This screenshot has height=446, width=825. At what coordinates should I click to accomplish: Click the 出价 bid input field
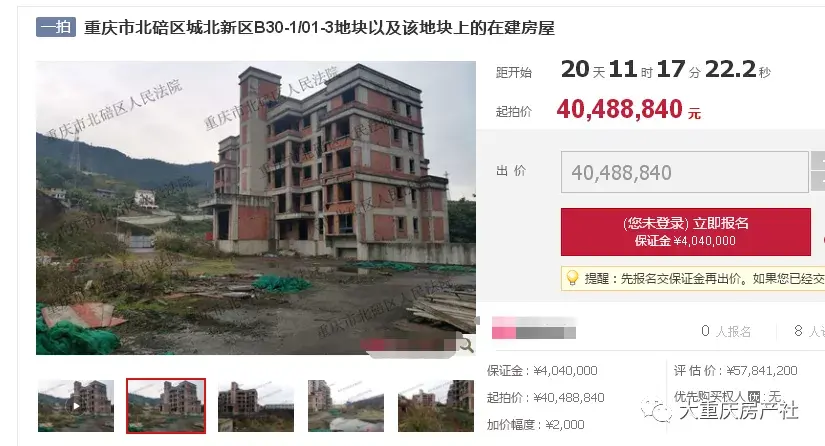pos(685,172)
